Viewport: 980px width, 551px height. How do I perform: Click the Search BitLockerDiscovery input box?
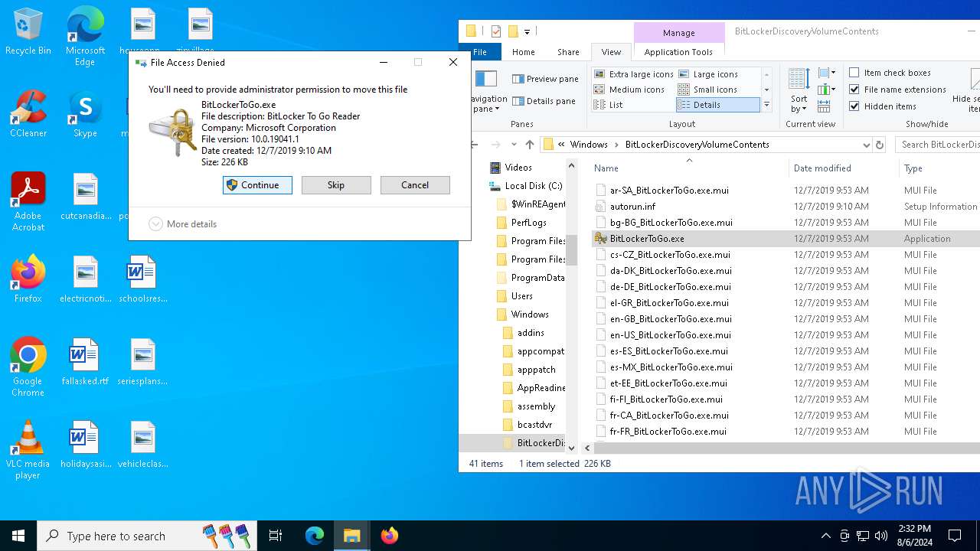click(939, 145)
